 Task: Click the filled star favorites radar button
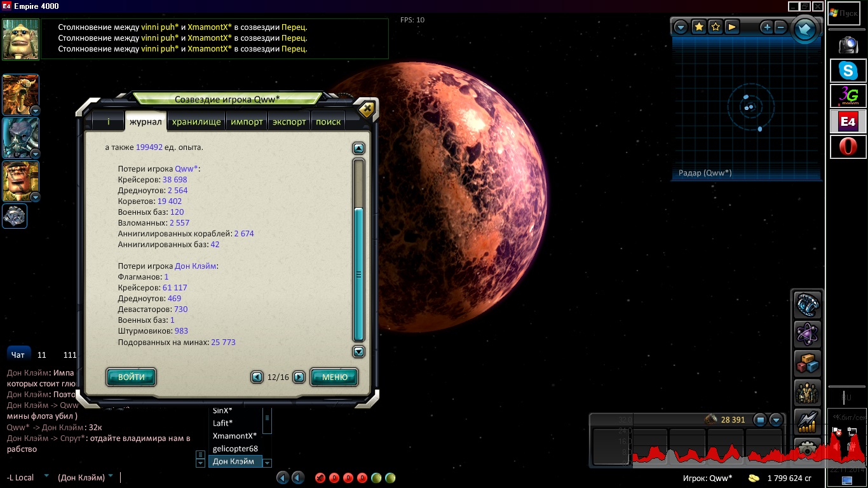pyautogui.click(x=698, y=27)
